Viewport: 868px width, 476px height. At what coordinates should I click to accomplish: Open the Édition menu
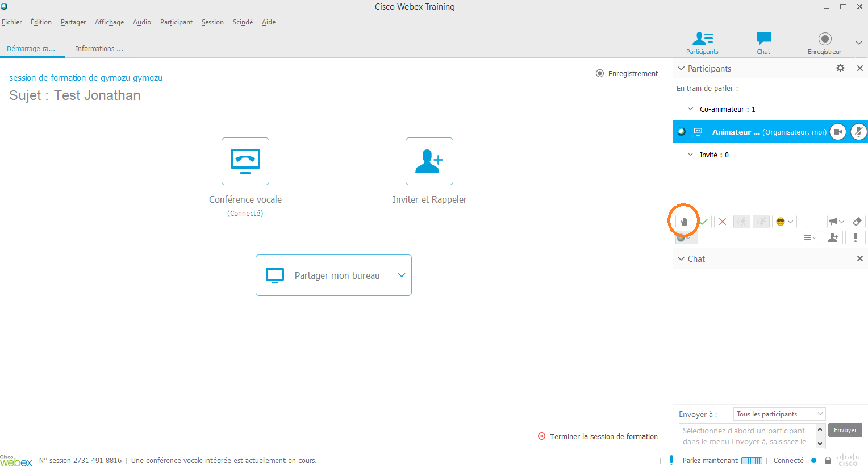click(x=41, y=22)
